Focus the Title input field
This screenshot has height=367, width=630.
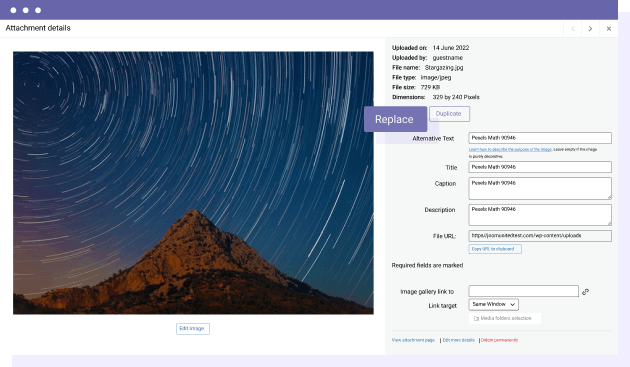coord(540,167)
